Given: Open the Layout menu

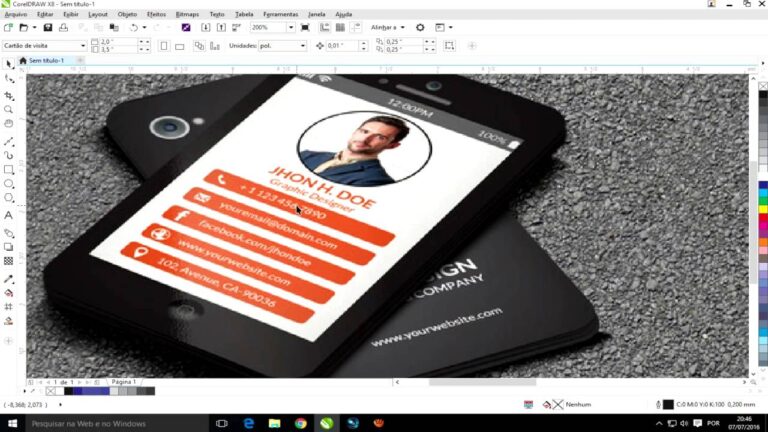Looking at the screenshot, I should [x=97, y=14].
